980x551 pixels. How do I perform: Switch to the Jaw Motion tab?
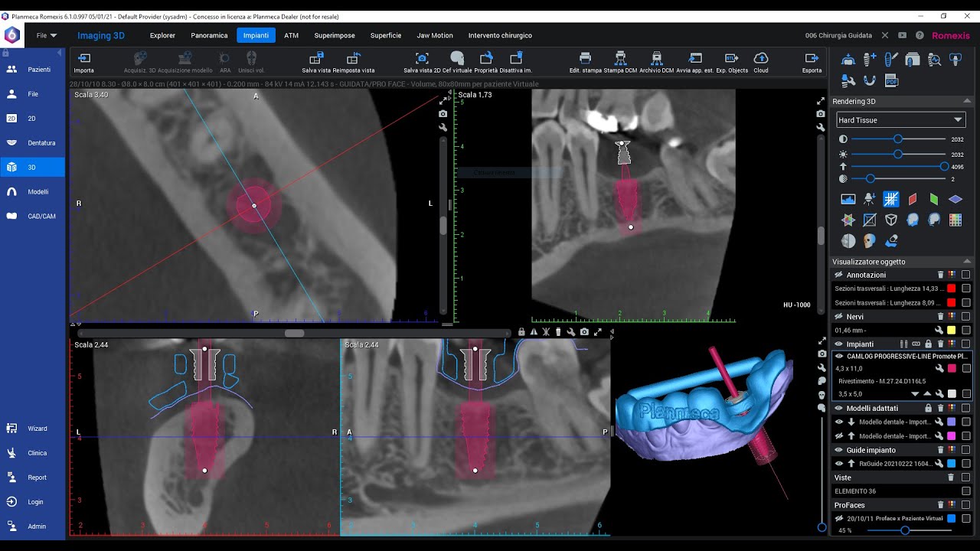[435, 35]
